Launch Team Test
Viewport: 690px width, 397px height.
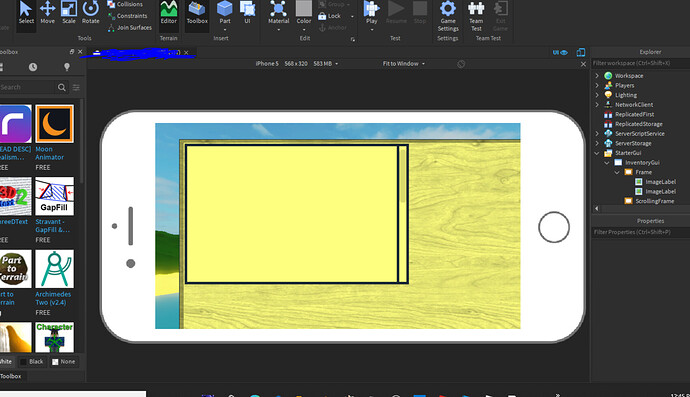476,16
